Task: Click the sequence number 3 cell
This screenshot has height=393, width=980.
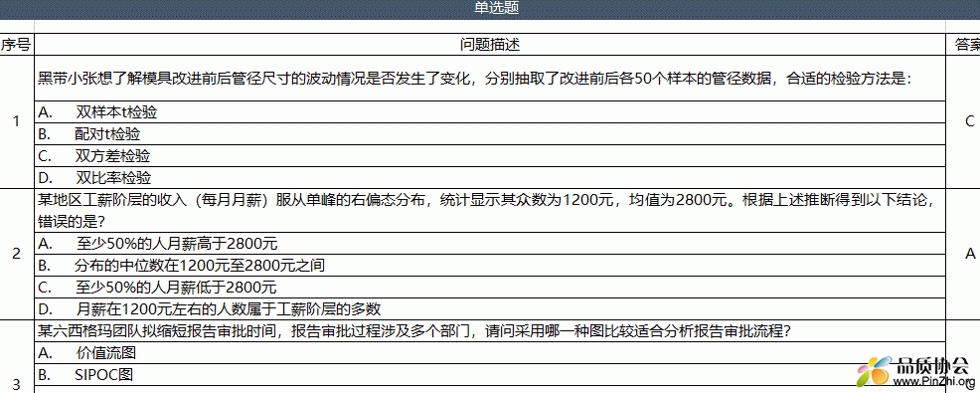Action: [17, 357]
